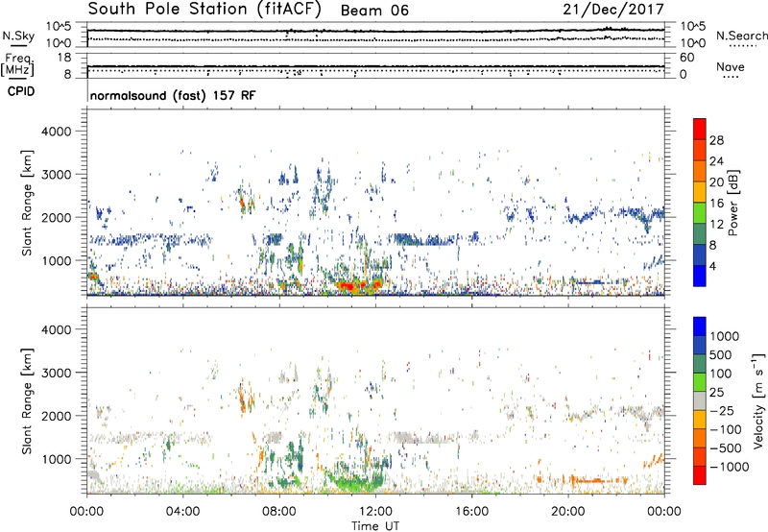Click the '18' tick on the frequency axis
This screenshot has height=532, width=768.
click(x=64, y=58)
